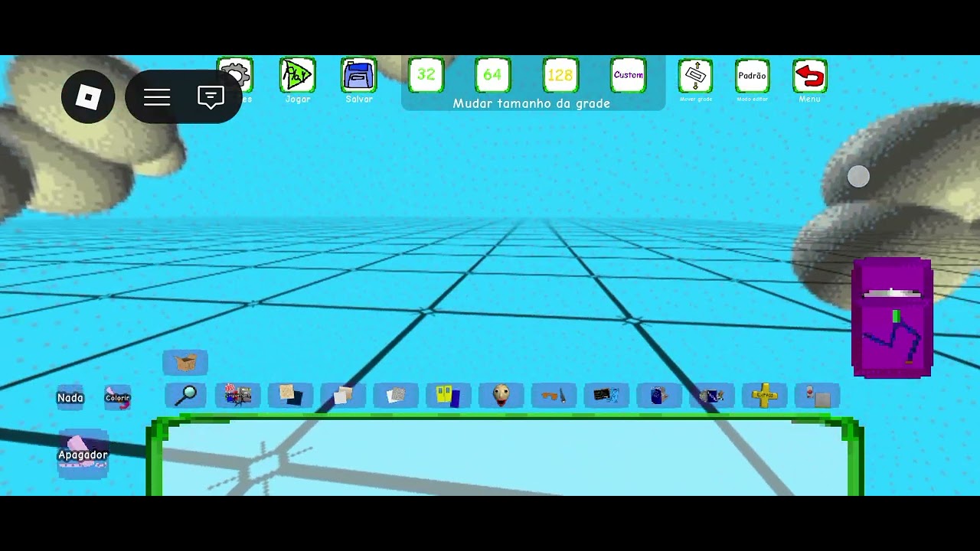Return via the red Menu arrow
This screenshot has width=980, height=551.
(x=810, y=75)
